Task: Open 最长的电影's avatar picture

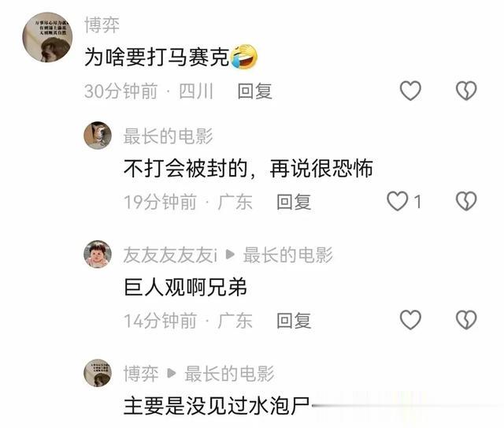Action: pos(98,136)
